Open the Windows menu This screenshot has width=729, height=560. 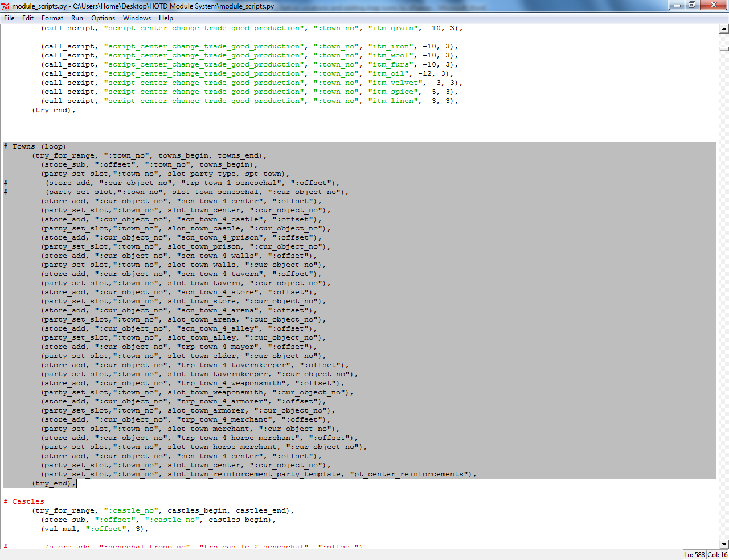point(137,18)
